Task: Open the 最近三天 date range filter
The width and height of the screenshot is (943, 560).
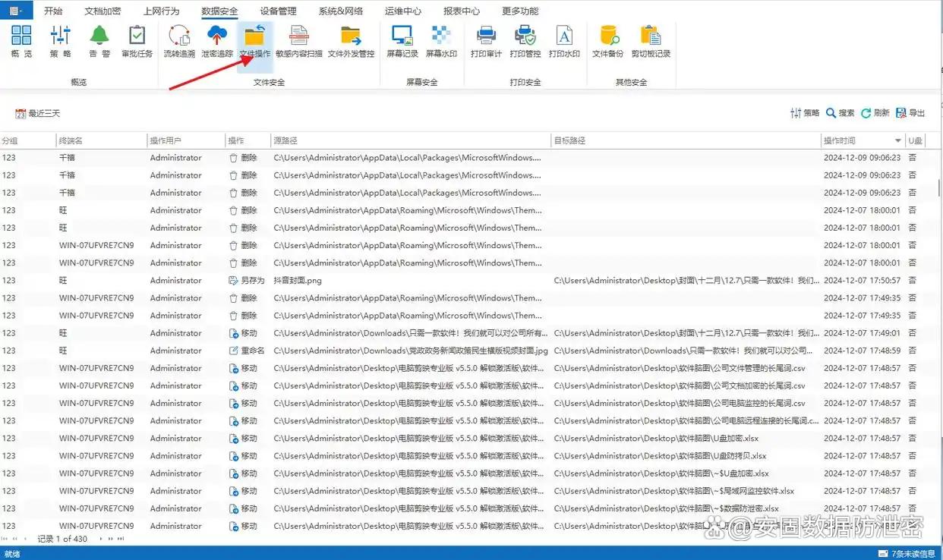Action: [38, 113]
